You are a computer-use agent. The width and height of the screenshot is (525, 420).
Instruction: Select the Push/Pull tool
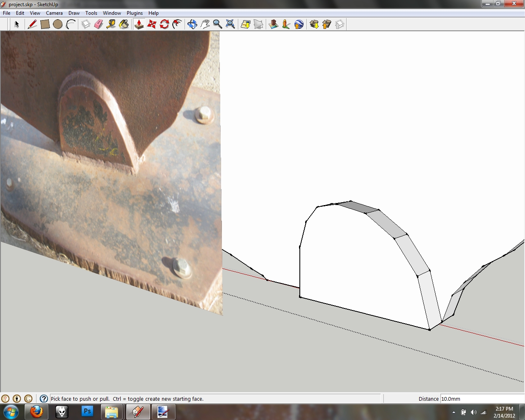pyautogui.click(x=139, y=24)
